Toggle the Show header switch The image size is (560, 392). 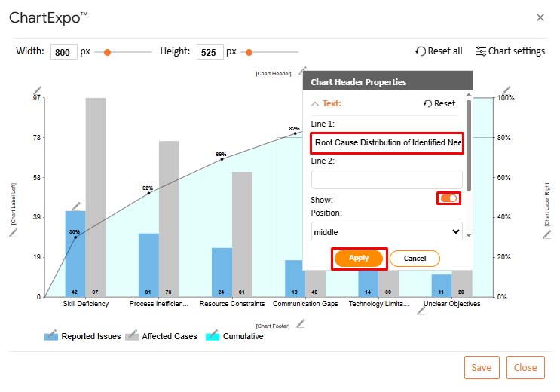(x=449, y=198)
